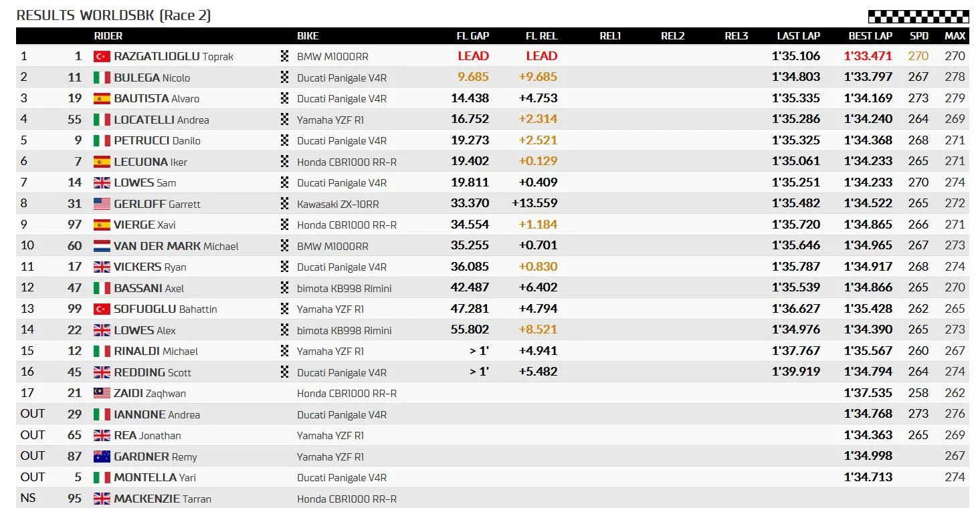Click the Spanish flag beside Vierge Xavi
The width and height of the screenshot is (980, 514).
pos(102,225)
